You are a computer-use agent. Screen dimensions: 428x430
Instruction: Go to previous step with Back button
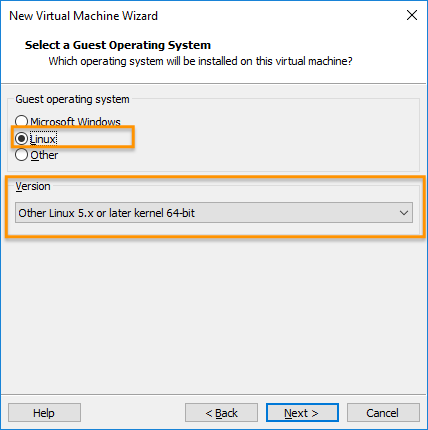pos(221,413)
